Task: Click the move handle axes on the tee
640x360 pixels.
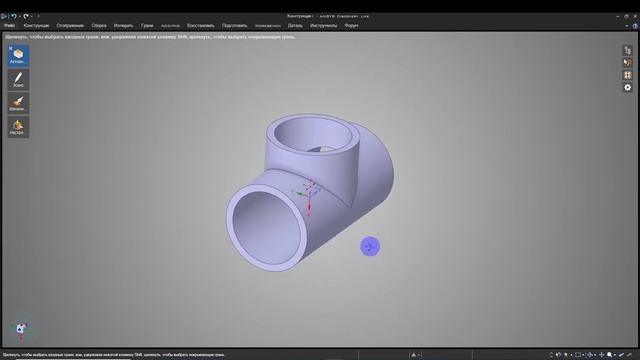Action: point(308,195)
